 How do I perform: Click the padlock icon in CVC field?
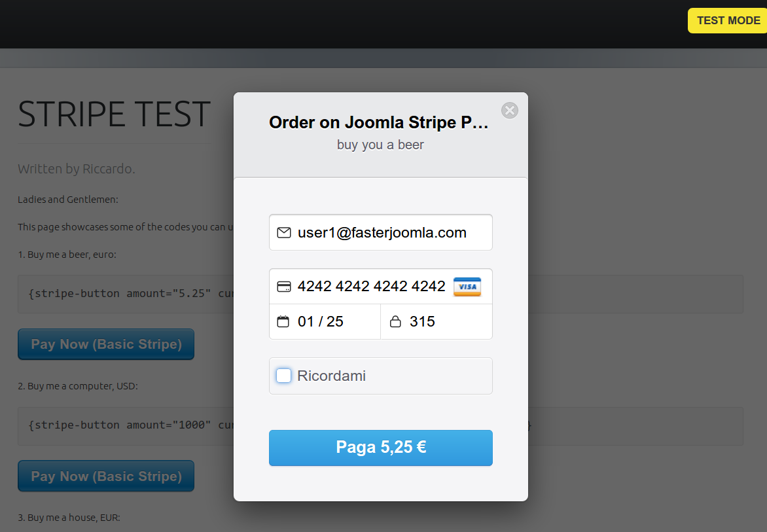395,321
